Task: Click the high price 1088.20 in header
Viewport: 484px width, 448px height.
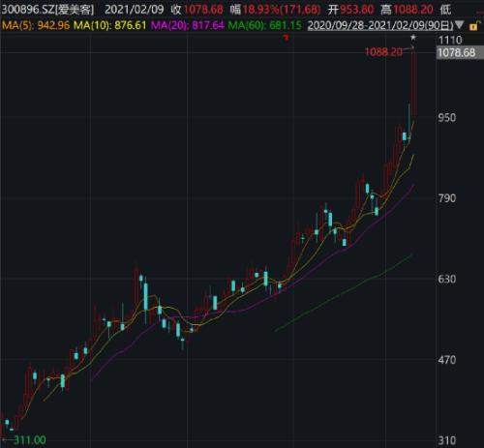Action: [413, 10]
